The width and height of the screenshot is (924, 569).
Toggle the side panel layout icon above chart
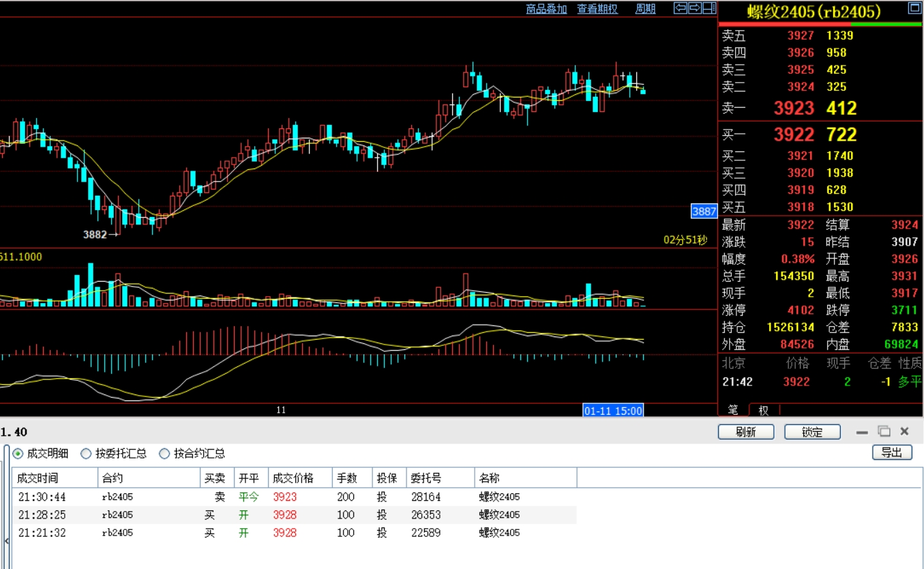click(x=709, y=8)
